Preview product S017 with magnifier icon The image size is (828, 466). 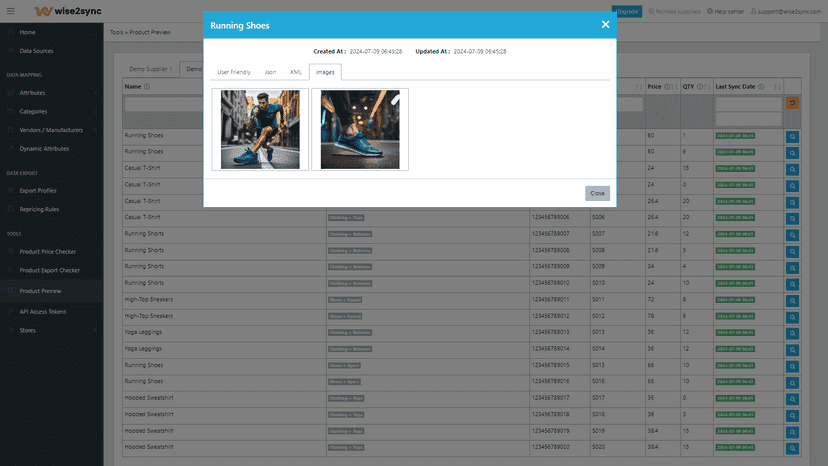792,399
